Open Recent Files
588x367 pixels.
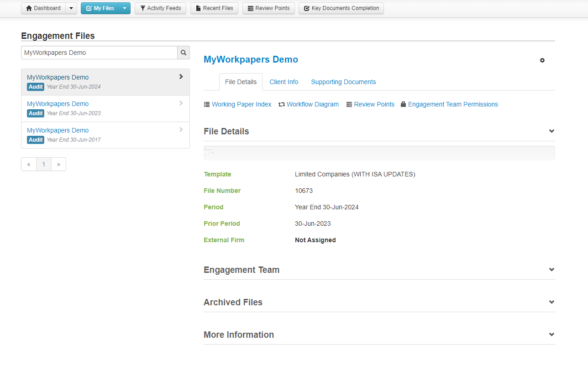(x=214, y=8)
